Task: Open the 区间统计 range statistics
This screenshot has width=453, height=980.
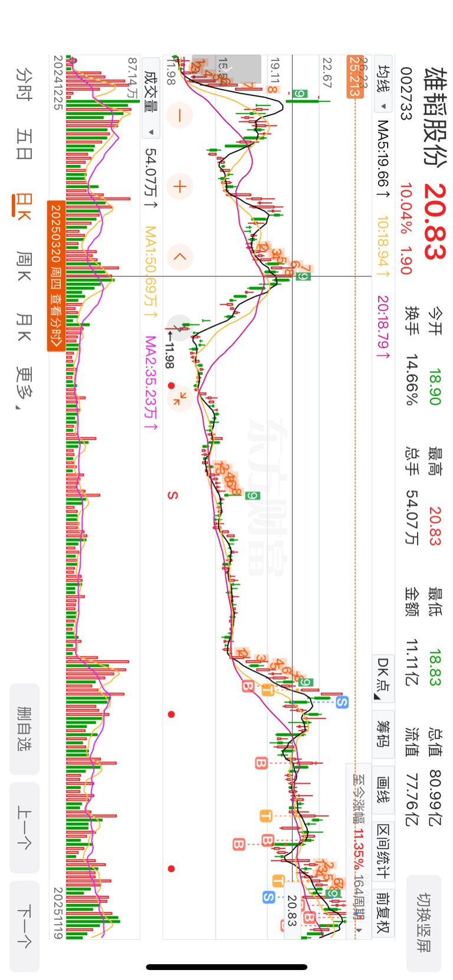Action: click(383, 851)
